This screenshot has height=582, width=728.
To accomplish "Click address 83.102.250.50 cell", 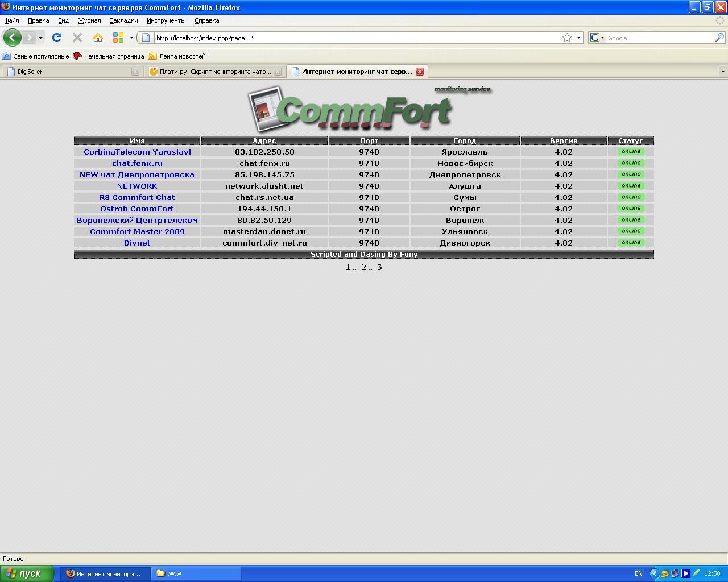I will 264,152.
